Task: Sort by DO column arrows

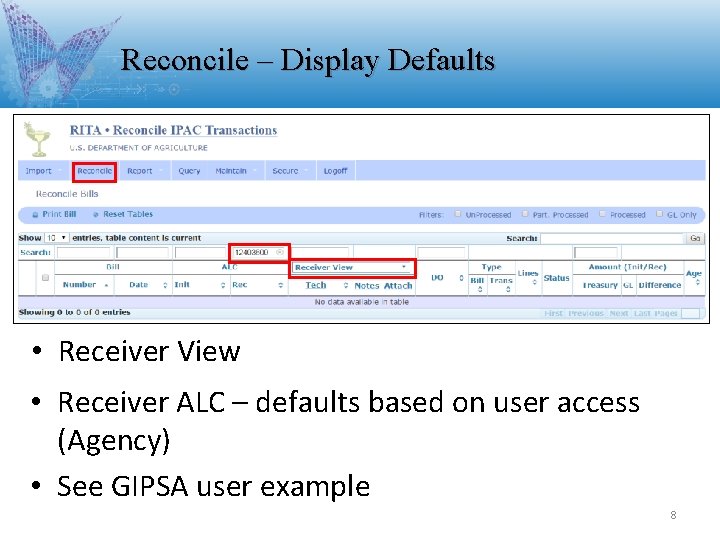Action: point(461,278)
